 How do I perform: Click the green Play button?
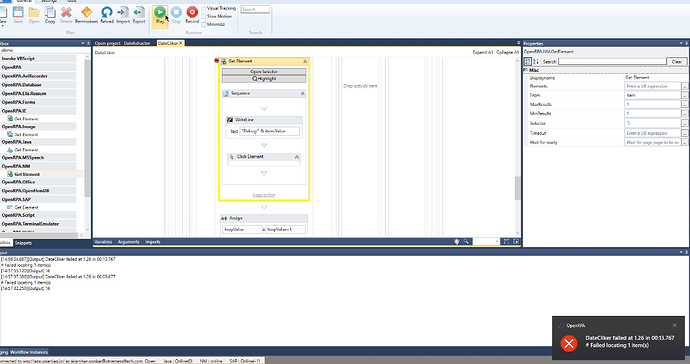pyautogui.click(x=160, y=13)
